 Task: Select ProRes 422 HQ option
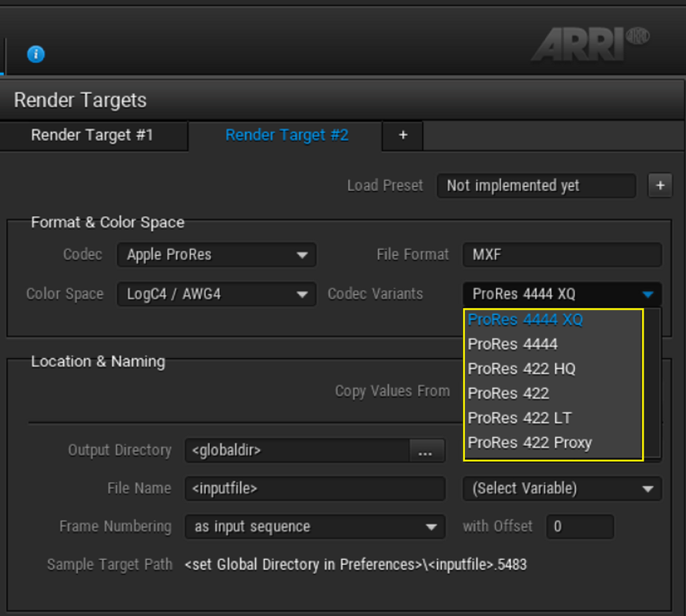tap(554, 369)
